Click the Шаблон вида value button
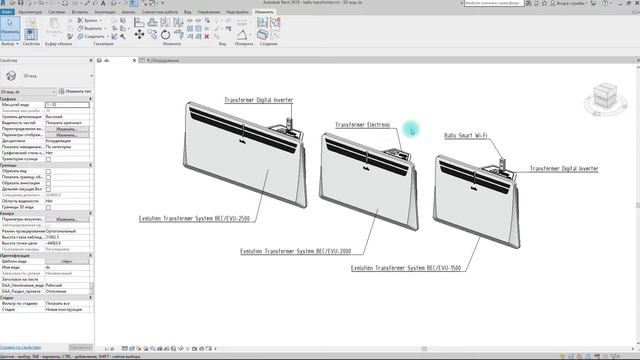 67,261
